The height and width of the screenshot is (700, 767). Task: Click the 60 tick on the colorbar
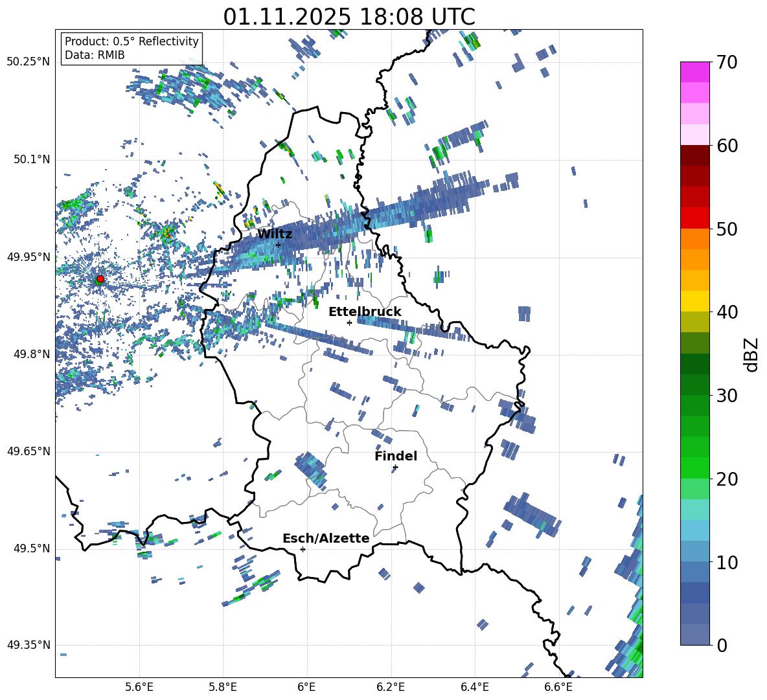pyautogui.click(x=726, y=146)
